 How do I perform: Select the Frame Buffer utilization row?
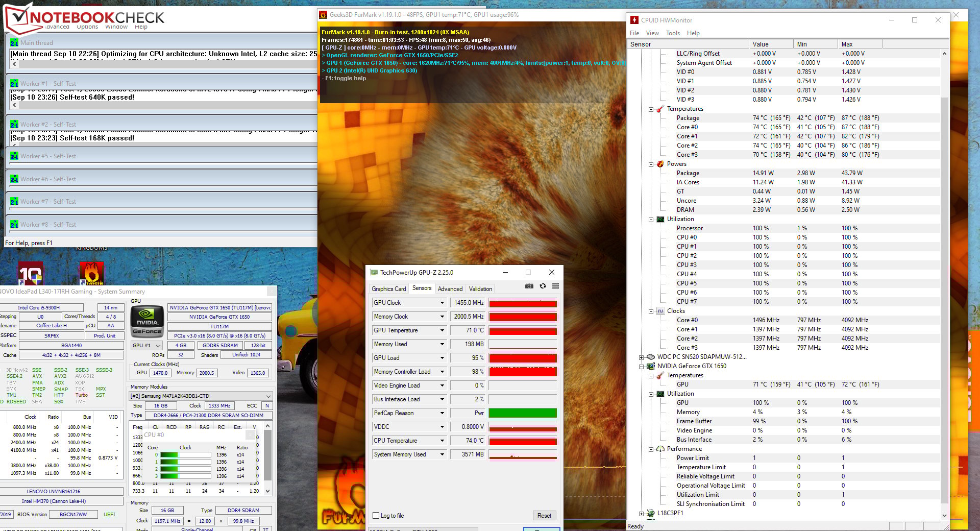pos(783,421)
